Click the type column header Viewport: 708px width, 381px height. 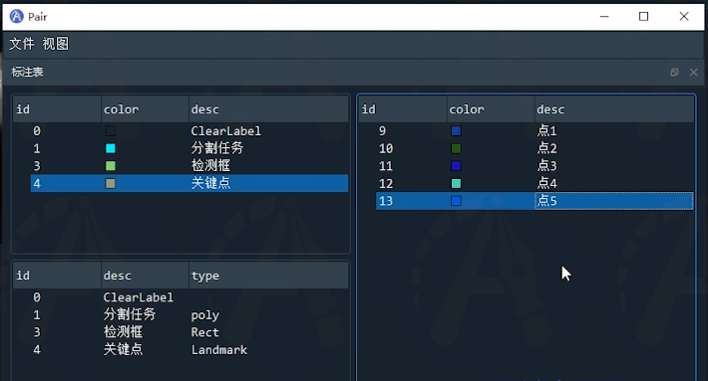tap(268, 275)
